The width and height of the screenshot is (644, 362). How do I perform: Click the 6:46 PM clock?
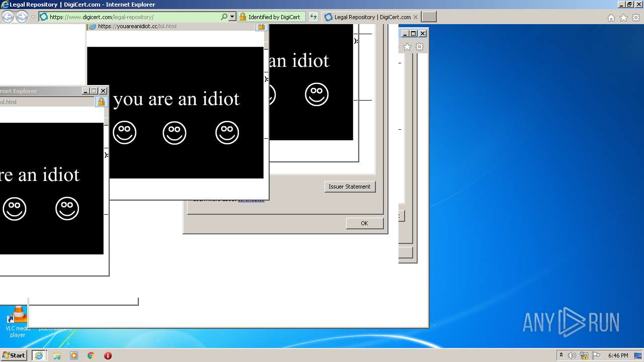[618, 355]
